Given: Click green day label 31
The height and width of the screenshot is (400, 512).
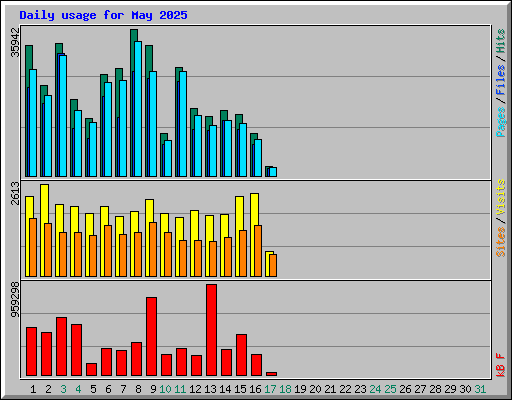Looking at the screenshot, I should click(x=480, y=389).
